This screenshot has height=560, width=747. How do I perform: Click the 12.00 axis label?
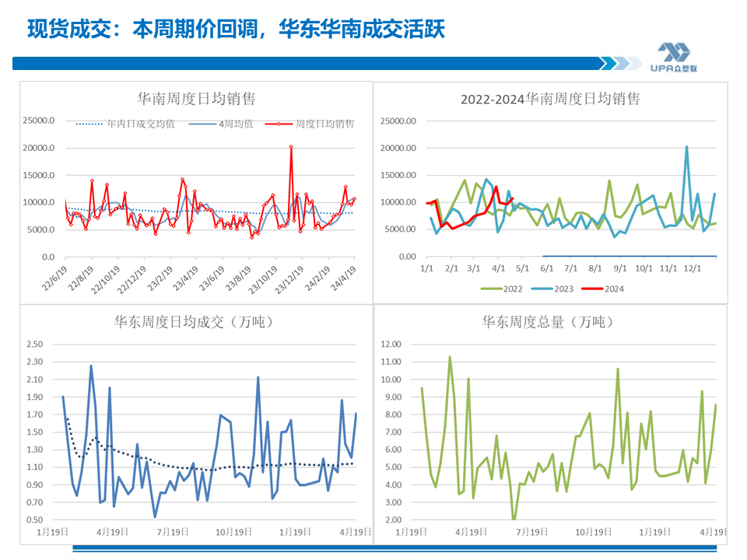(x=391, y=345)
